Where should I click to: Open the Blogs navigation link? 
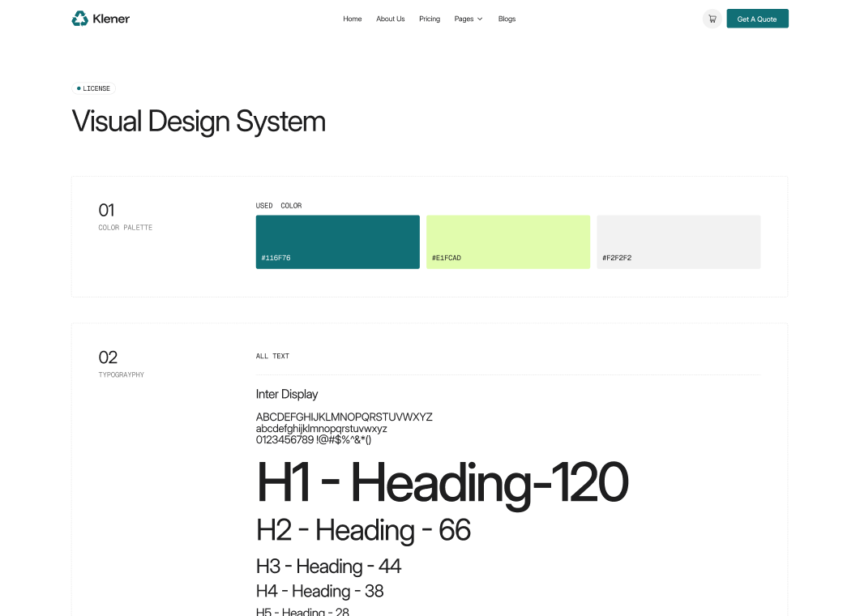click(x=507, y=19)
